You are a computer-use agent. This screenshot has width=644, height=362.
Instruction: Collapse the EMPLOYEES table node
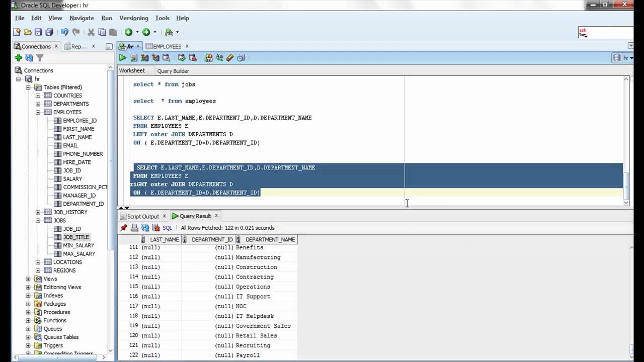coord(38,112)
